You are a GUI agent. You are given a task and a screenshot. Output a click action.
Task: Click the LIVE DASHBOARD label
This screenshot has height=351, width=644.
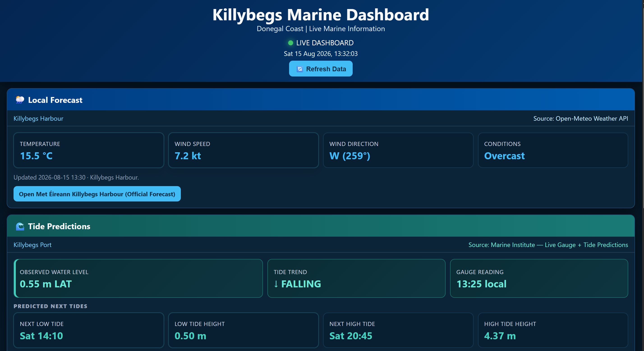coord(325,43)
